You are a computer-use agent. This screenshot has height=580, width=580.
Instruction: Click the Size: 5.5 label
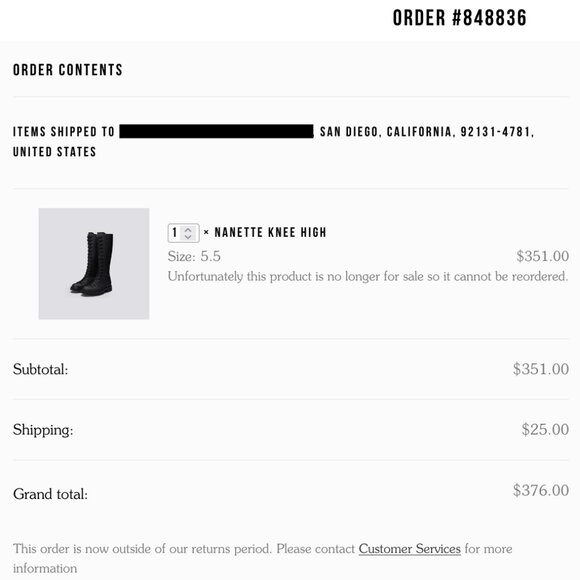pos(194,256)
